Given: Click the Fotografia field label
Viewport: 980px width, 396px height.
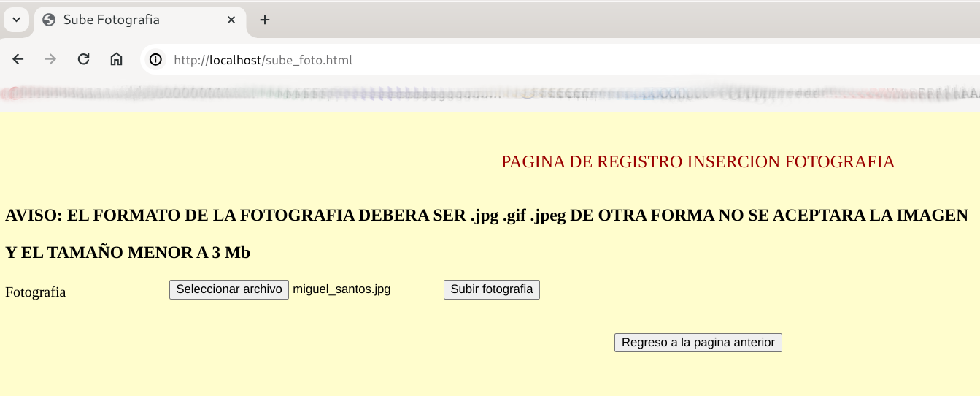Looking at the screenshot, I should point(36,292).
